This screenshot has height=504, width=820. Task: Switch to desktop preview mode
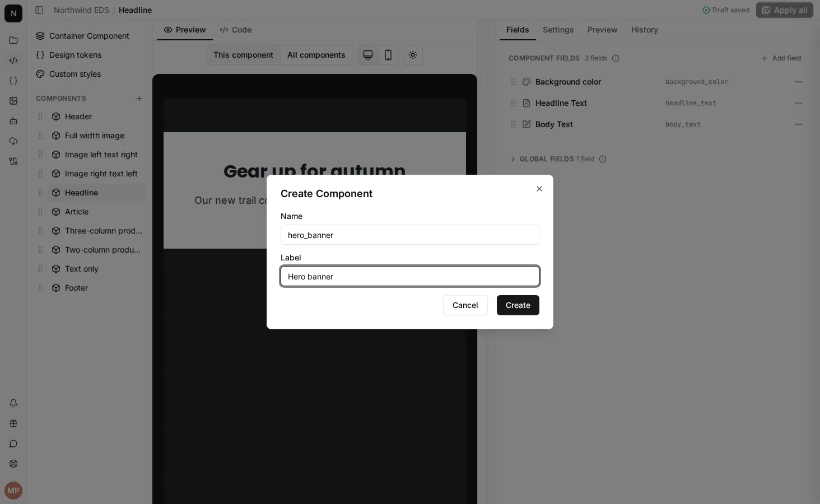click(368, 55)
